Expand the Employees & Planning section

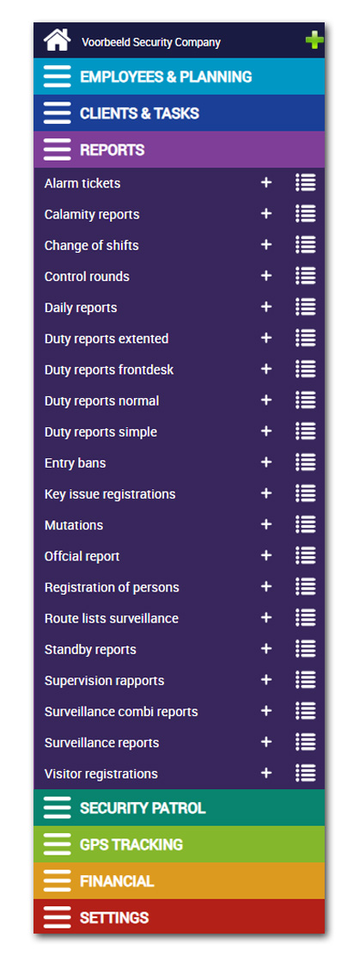click(180, 77)
